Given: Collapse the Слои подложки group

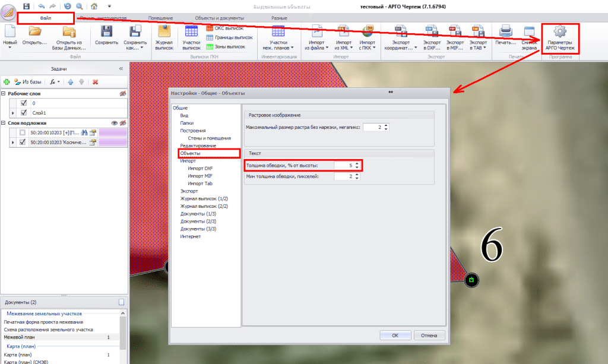Looking at the screenshot, I should click(4, 123).
